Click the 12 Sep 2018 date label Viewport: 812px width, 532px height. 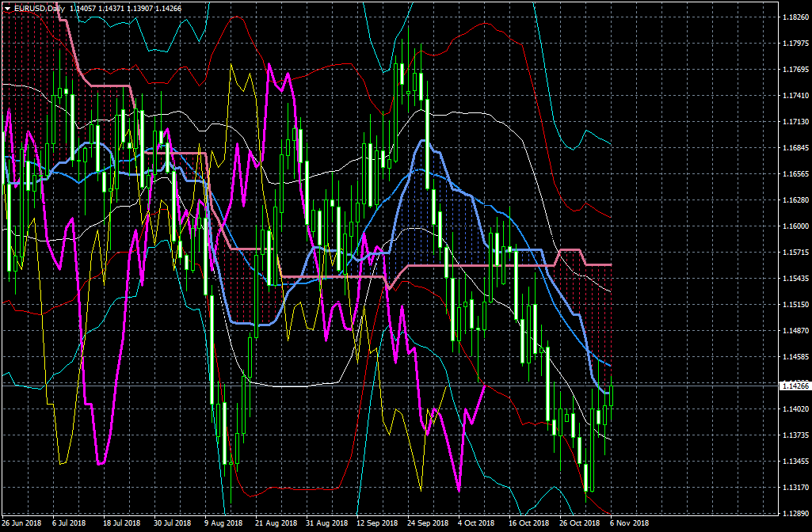click(x=376, y=523)
